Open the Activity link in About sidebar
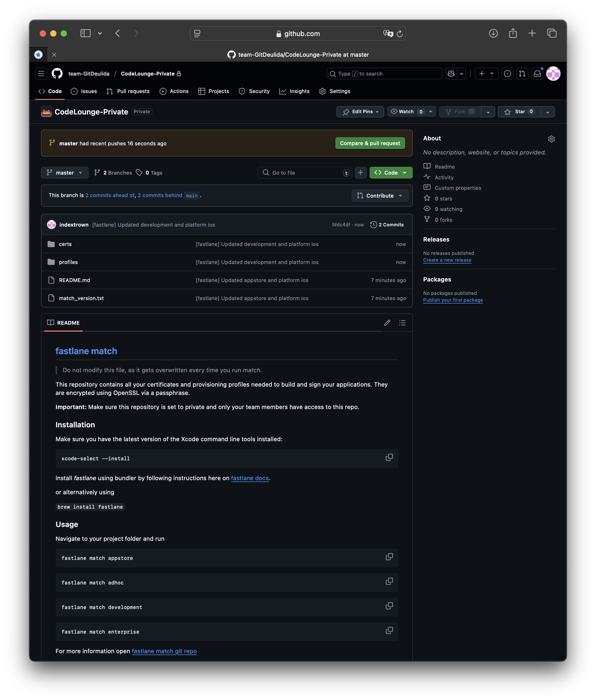 pyautogui.click(x=444, y=177)
